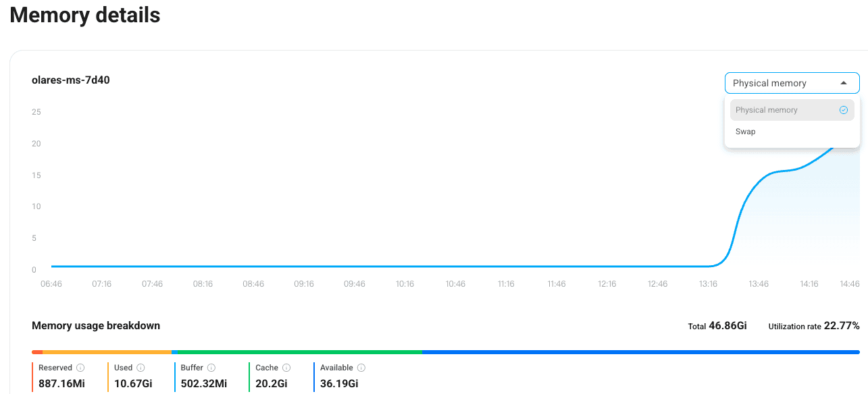This screenshot has height=394, width=868.
Task: Click the olares-ms-7d40 node name
Action: pos(71,80)
